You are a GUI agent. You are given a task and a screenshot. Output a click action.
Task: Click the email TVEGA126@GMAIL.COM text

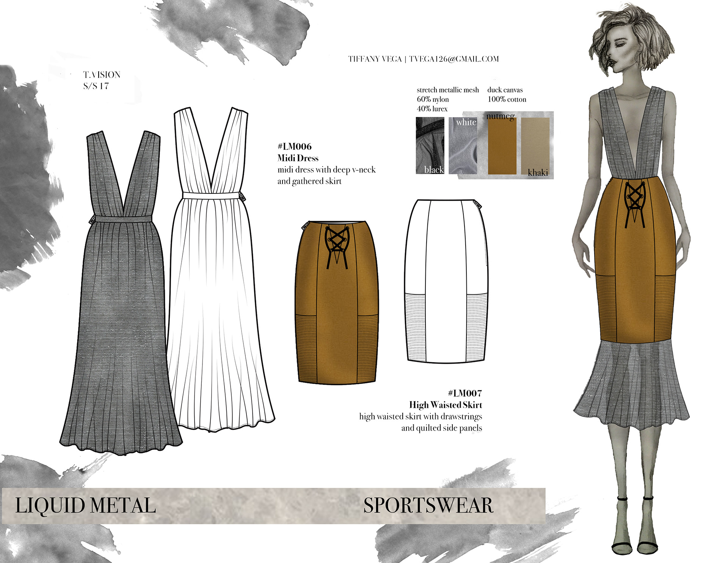pyautogui.click(x=454, y=59)
